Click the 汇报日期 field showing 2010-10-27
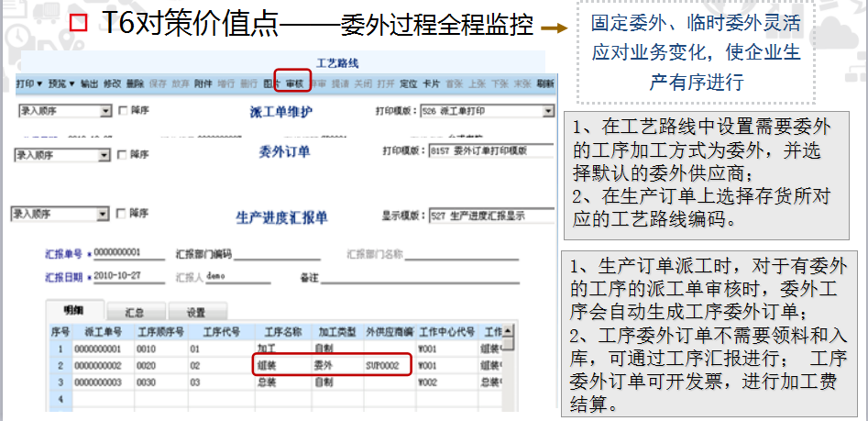Image resolution: width=868 pixels, height=421 pixels. (129, 276)
